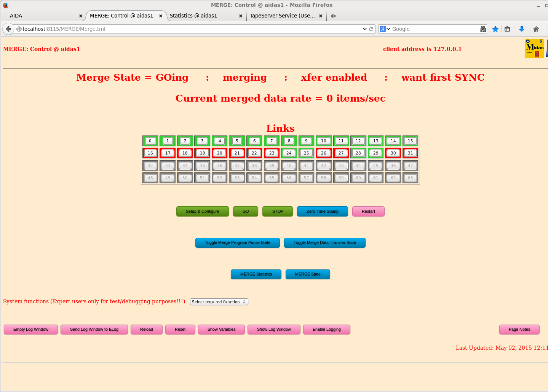
Task: Open Page Notes
Action: (x=519, y=330)
